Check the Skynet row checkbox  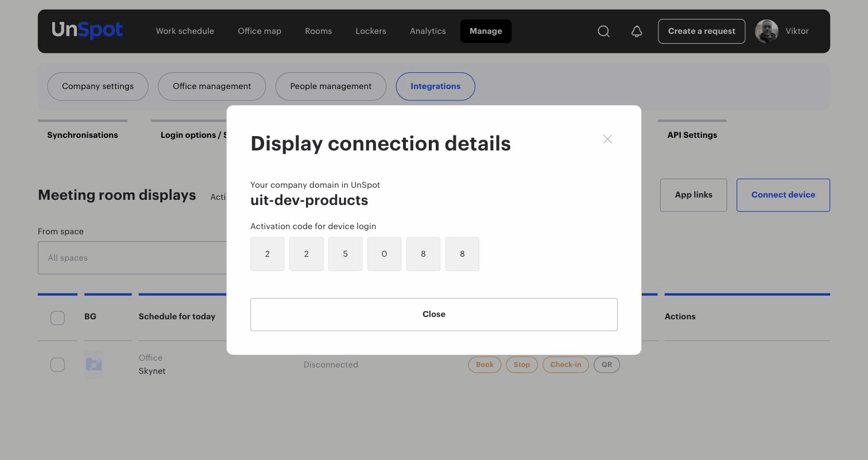coord(57,365)
